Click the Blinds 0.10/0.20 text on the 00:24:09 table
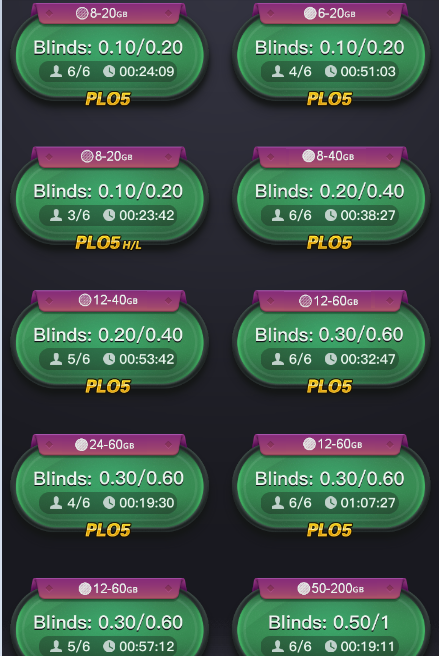Image resolution: width=439 pixels, height=656 pixels. coord(108,48)
